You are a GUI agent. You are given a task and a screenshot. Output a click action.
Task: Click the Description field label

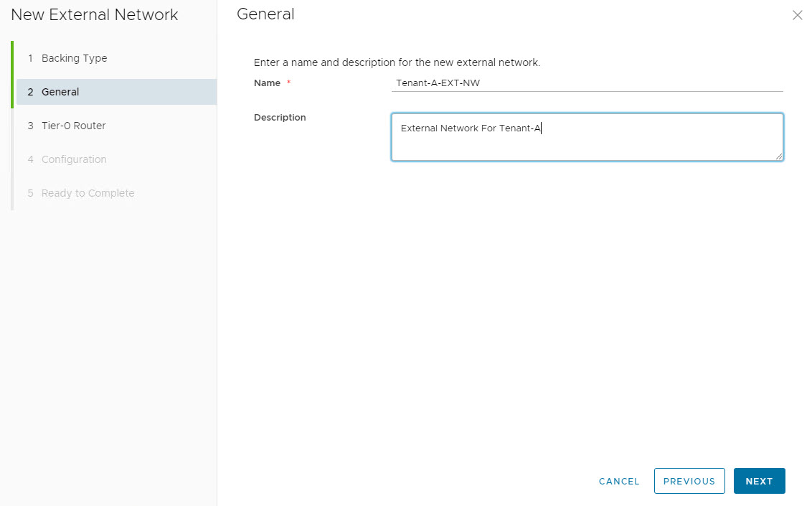[280, 118]
